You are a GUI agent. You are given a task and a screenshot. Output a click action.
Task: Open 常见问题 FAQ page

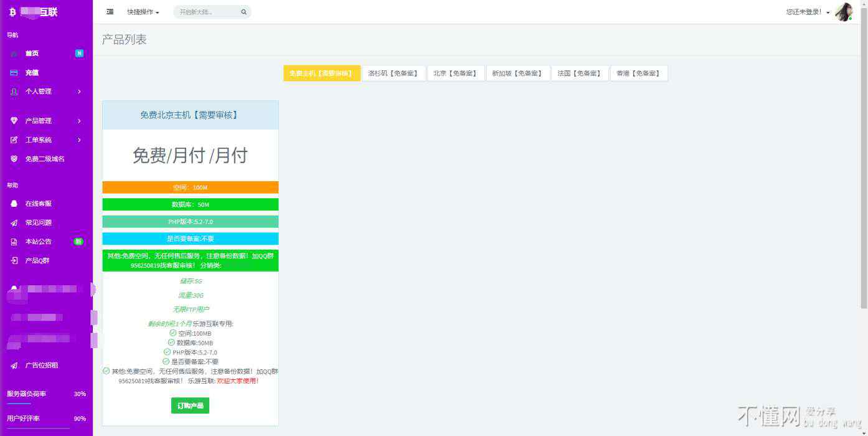tap(38, 223)
